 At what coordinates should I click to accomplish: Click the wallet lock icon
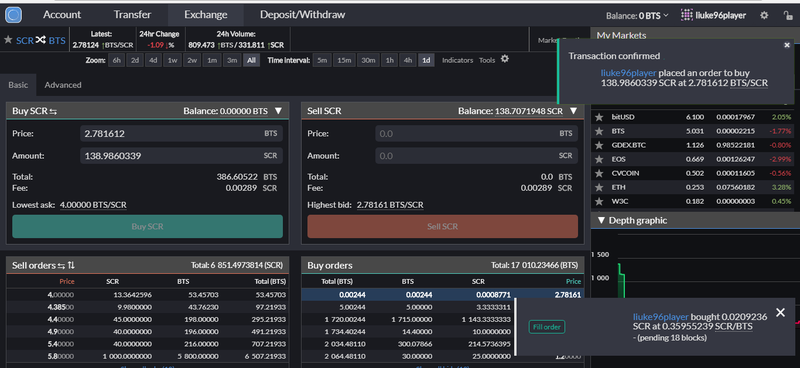[x=788, y=15]
